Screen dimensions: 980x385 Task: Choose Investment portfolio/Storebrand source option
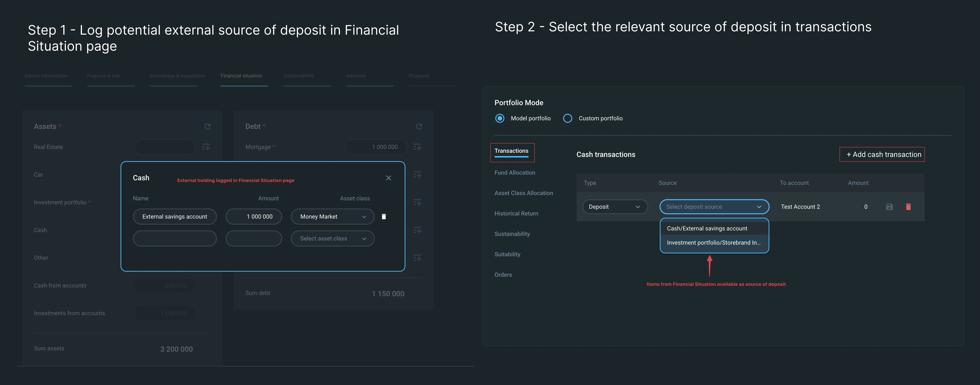pos(714,243)
